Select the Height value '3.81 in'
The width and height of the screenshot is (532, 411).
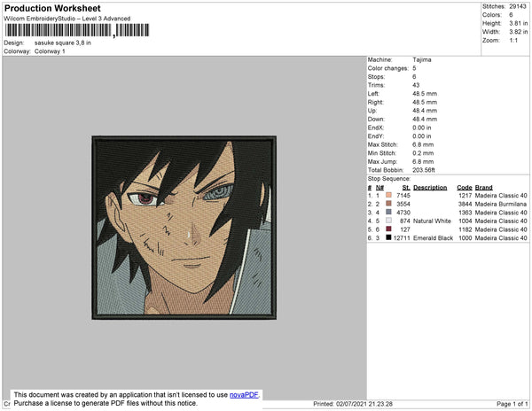tap(519, 23)
